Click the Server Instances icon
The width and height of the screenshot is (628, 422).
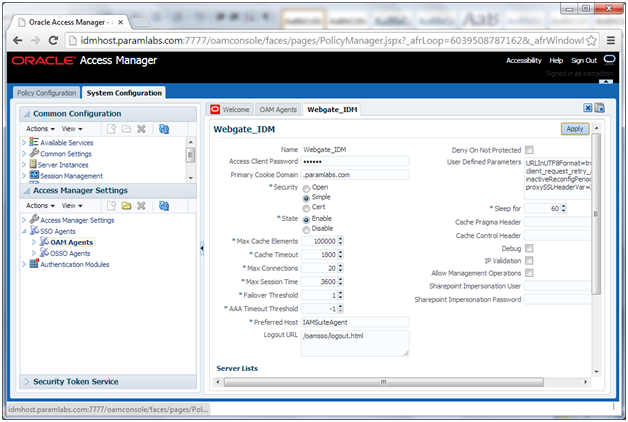33,164
